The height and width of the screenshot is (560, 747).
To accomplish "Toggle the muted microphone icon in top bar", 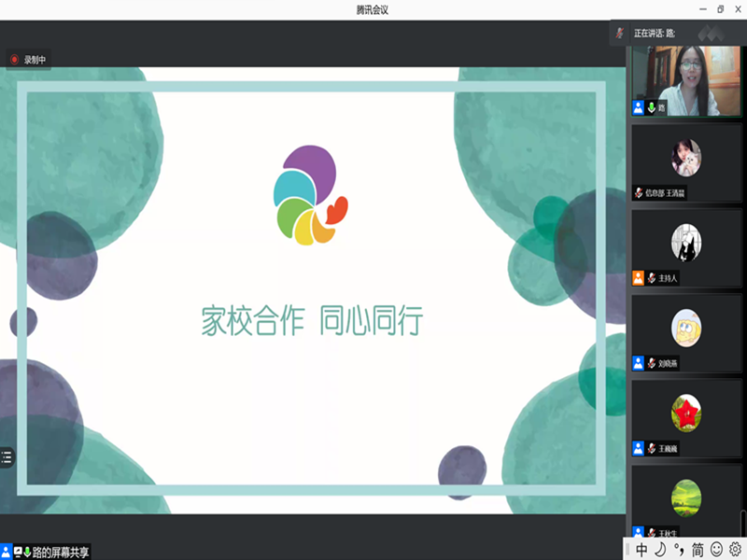I will tap(620, 33).
